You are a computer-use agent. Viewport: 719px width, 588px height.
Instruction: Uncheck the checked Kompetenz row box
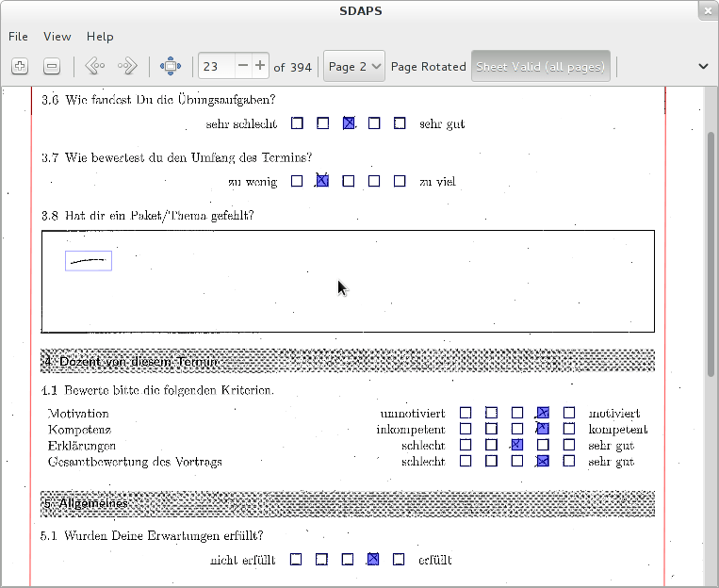(543, 429)
